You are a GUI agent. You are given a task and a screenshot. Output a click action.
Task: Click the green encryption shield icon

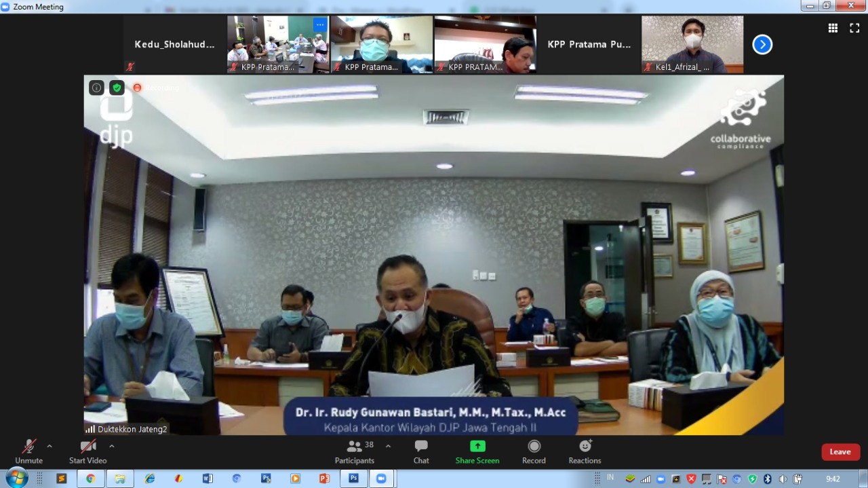pyautogui.click(x=117, y=88)
